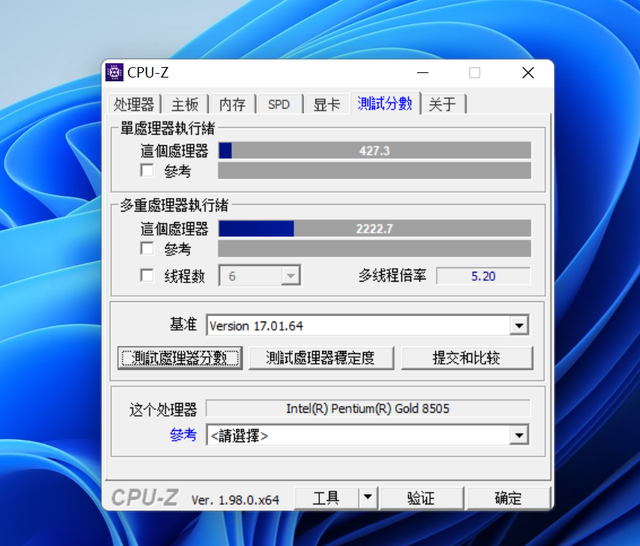Switch to the 内存 tab
The image size is (640, 546).
[x=232, y=104]
